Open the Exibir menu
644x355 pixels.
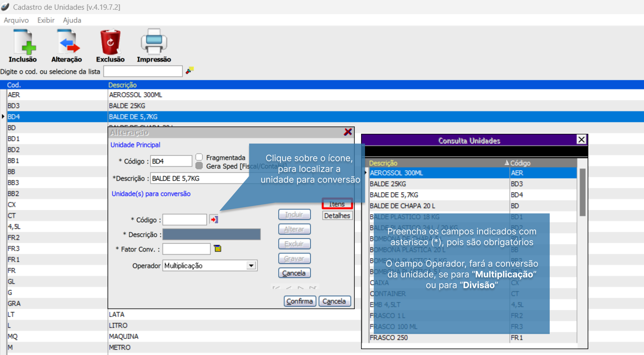(x=46, y=20)
